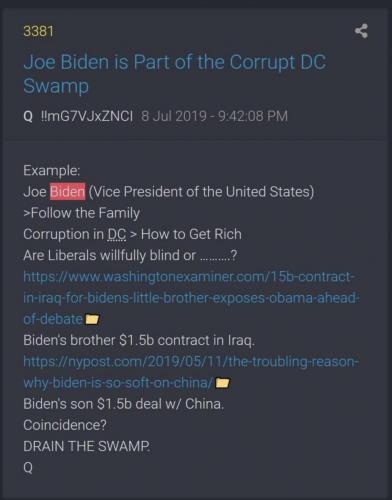Open the post title about the Corrupt DC Swamp
392x500 pixels.
175,74
